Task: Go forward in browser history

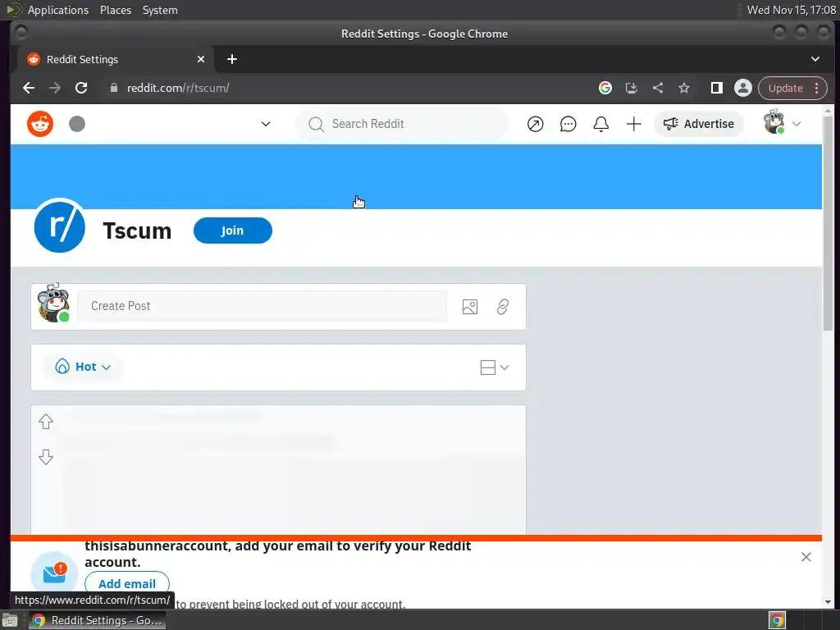Action: coord(55,88)
